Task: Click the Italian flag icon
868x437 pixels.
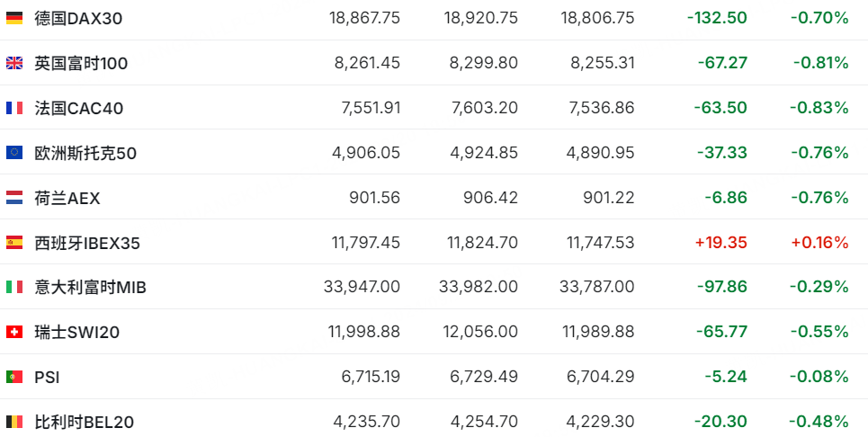Action: 14,287
